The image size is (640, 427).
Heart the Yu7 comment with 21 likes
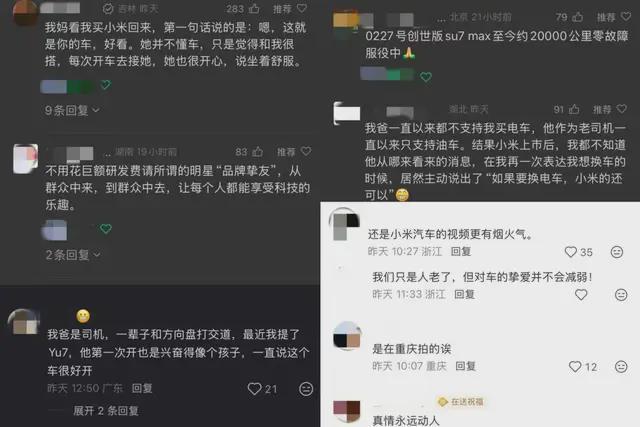254,389
